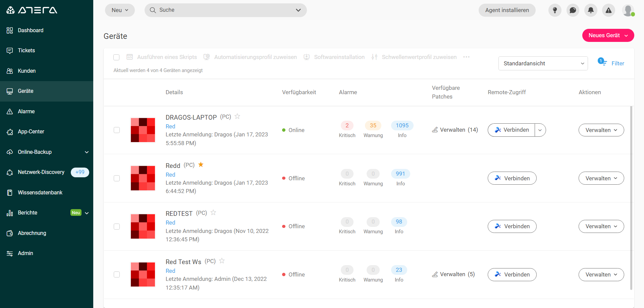Open Verwalten (14) patches link
This screenshot has height=308, width=644.
455,130
